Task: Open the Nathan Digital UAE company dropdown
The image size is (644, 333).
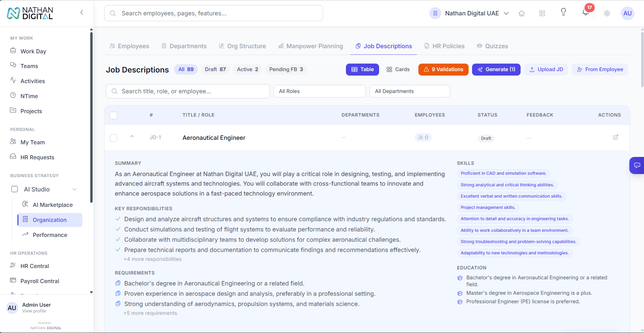Action: (469, 13)
